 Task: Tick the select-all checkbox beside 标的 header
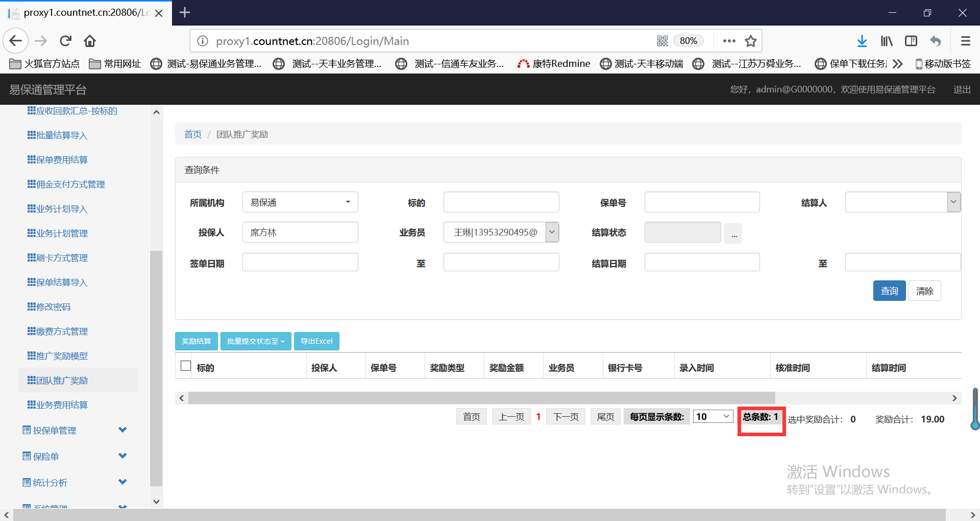[x=186, y=366]
